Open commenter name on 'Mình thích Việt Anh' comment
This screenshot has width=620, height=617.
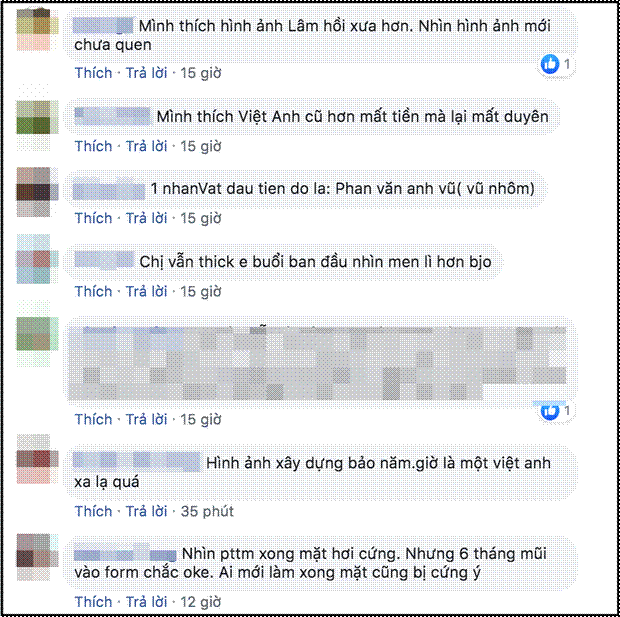tap(113, 116)
